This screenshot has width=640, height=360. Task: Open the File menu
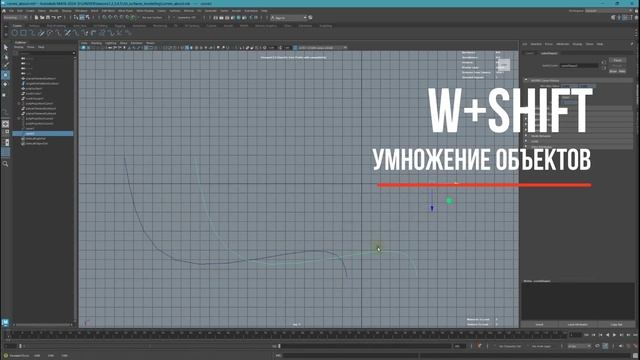pos(11,11)
